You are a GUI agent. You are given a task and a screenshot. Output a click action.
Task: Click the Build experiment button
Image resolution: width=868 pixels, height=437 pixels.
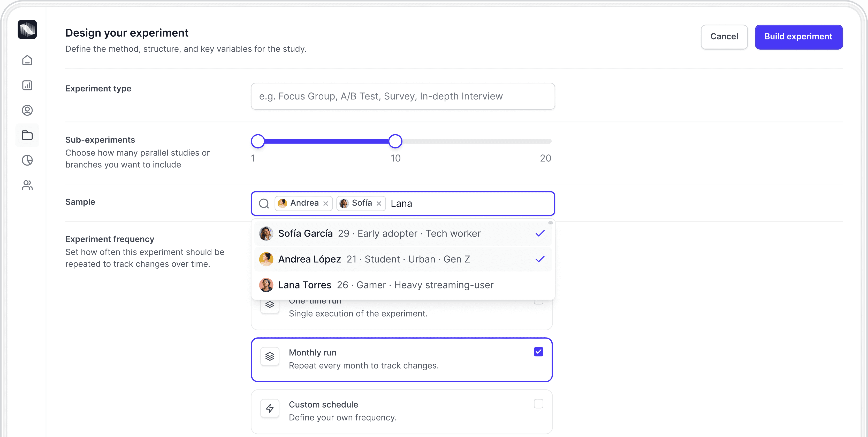point(798,37)
